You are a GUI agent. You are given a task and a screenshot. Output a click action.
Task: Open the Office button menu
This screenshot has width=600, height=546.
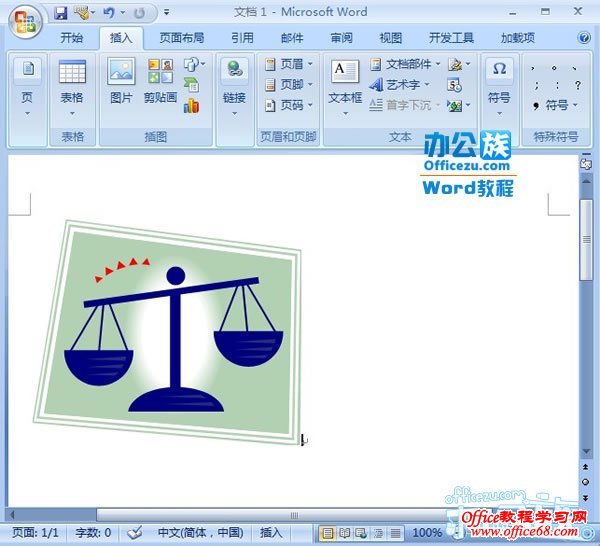25,21
